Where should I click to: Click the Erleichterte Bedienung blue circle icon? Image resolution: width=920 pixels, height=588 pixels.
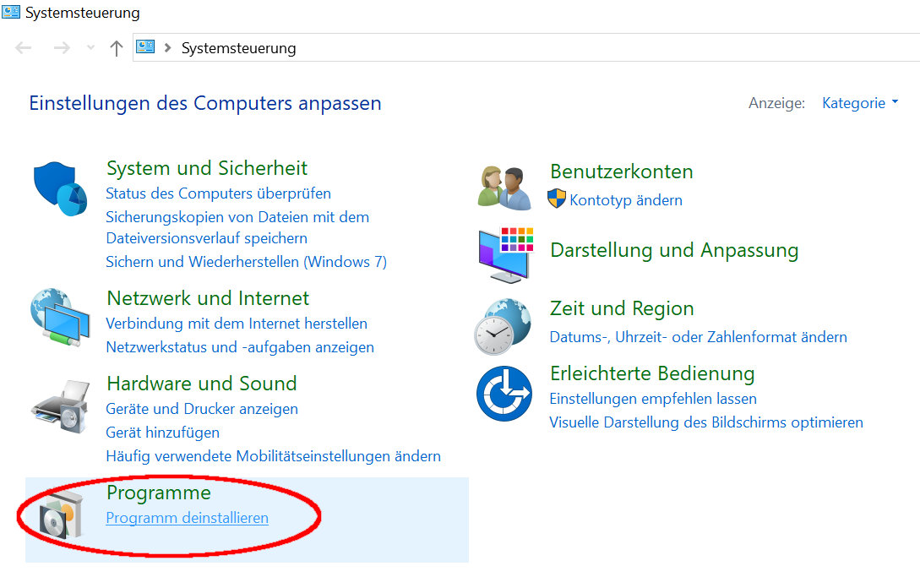tap(504, 394)
